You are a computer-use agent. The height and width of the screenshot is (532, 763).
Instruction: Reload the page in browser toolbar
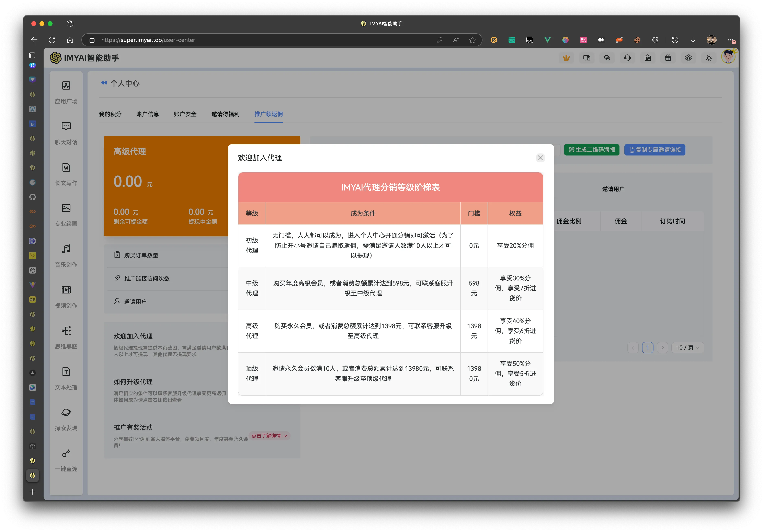coord(52,40)
